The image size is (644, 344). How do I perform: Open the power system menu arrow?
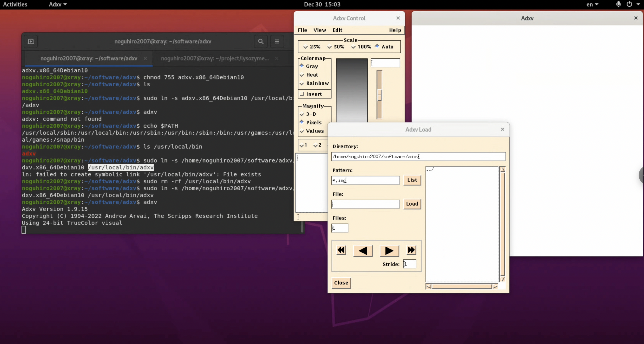638,4
